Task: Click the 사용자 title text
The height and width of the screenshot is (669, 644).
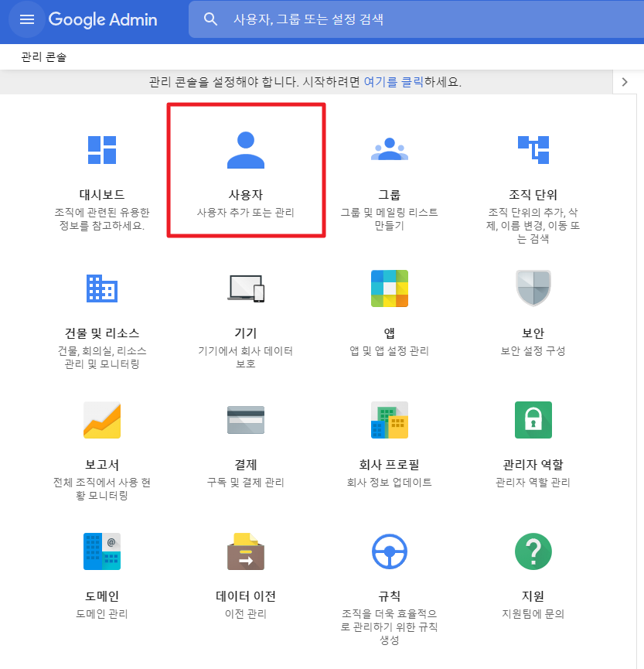Action: [246, 195]
